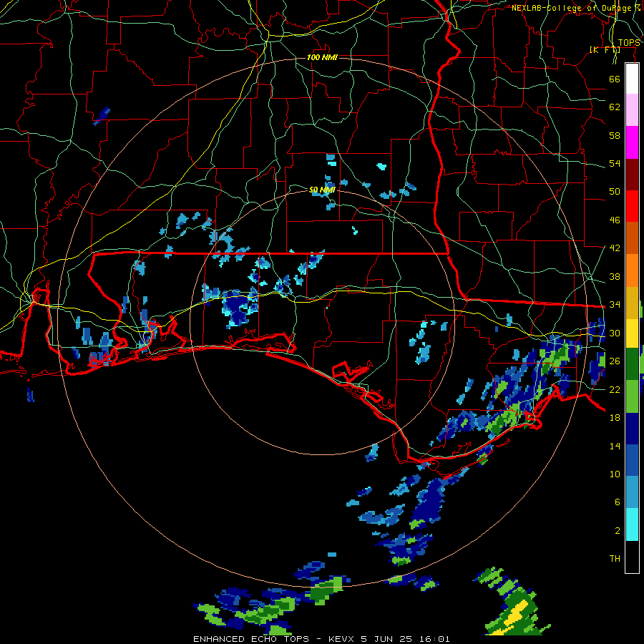Click the bright red swatch on the scale
Viewport: 644px width, 644px height.
pos(632,206)
